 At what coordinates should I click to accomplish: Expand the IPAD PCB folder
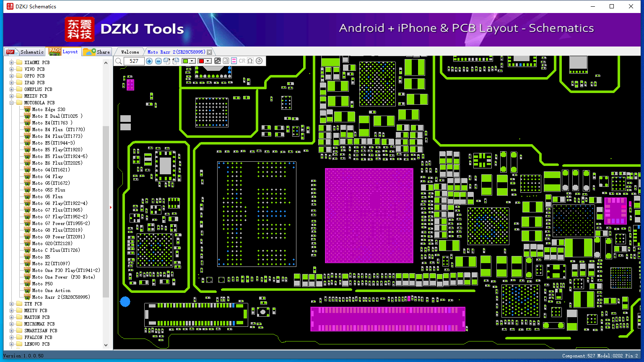(12, 83)
